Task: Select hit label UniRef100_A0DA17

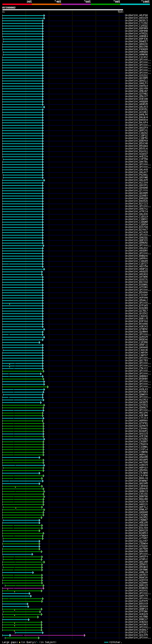Action: (136, 630)
